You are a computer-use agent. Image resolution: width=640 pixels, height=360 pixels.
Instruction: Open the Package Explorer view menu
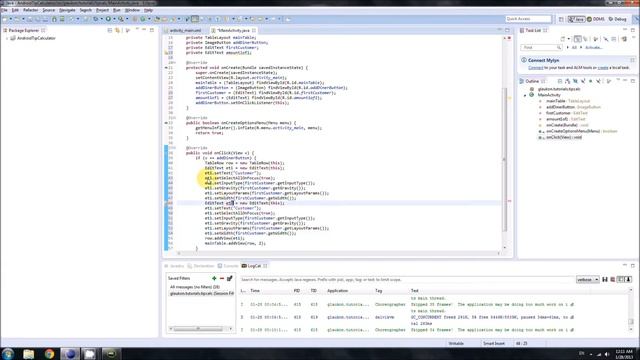tap(137, 30)
